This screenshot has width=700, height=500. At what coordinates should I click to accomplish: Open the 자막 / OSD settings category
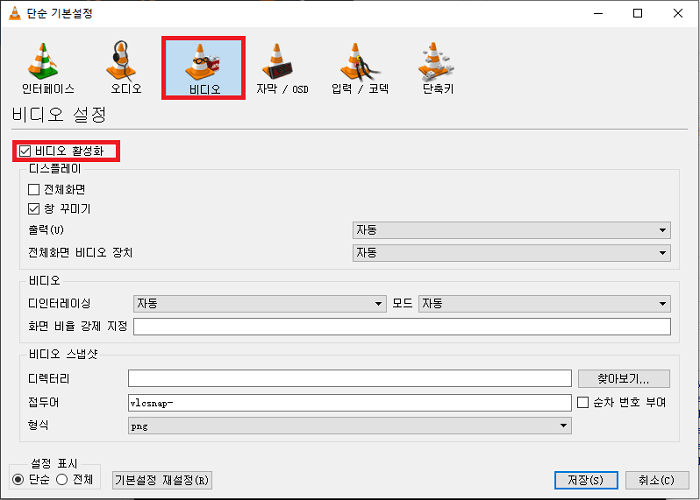pyautogui.click(x=282, y=68)
